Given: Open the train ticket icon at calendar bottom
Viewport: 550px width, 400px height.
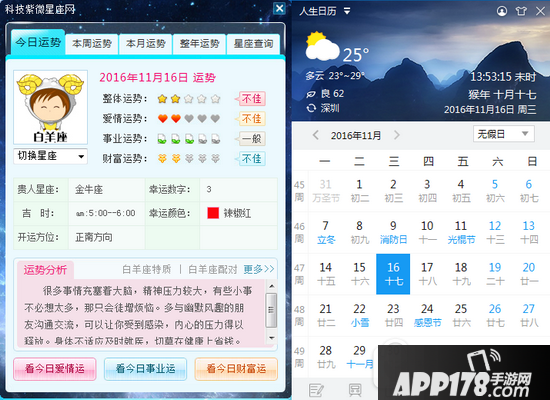Looking at the screenshot, I should (x=355, y=390).
